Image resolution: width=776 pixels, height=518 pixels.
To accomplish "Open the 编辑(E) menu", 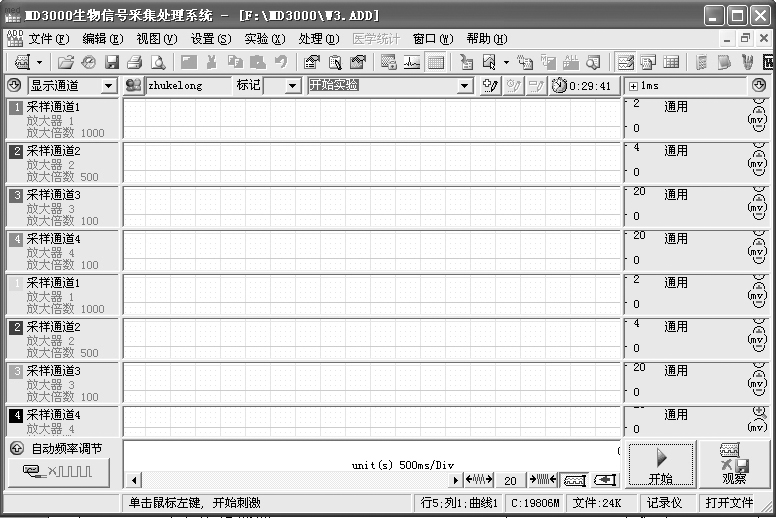I will [102, 39].
